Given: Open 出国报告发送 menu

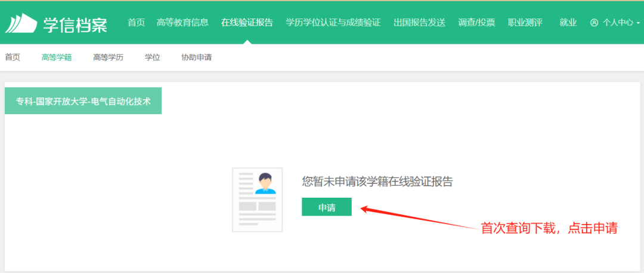Looking at the screenshot, I should tap(419, 23).
